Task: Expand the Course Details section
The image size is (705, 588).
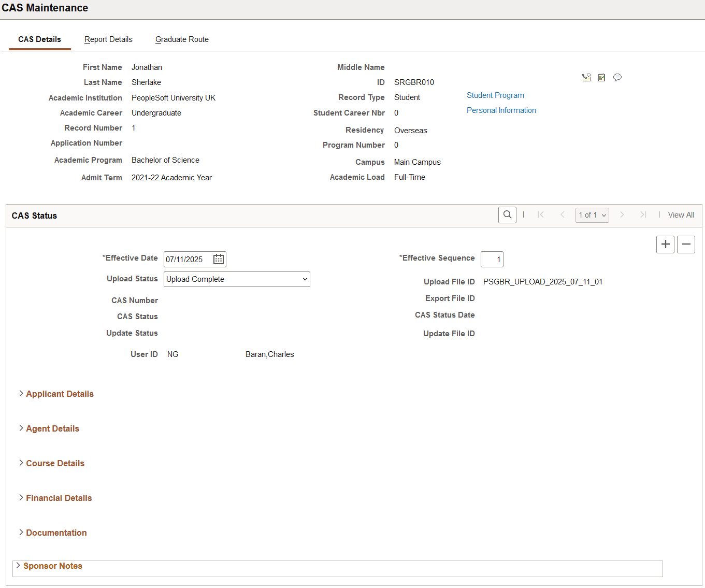Action: click(x=51, y=463)
